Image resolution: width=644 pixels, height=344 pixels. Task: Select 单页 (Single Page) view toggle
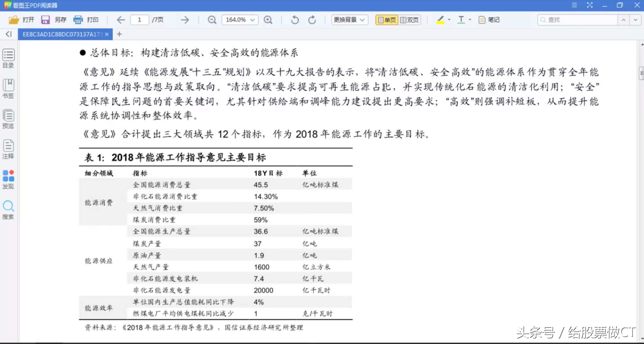tap(385, 19)
